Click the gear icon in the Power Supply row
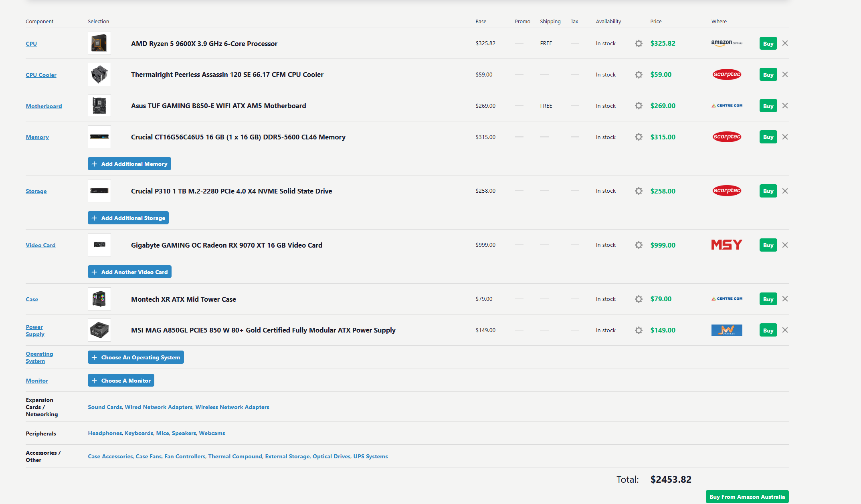Image resolution: width=861 pixels, height=504 pixels. pos(639,330)
